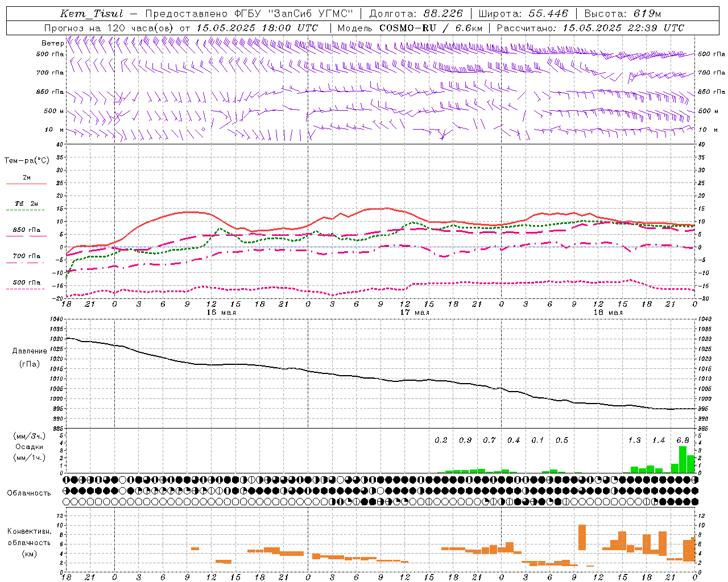Click the 3-hour precipitation value 1.4
Image resolution: width=728 pixels, height=582 pixels.
(x=659, y=440)
